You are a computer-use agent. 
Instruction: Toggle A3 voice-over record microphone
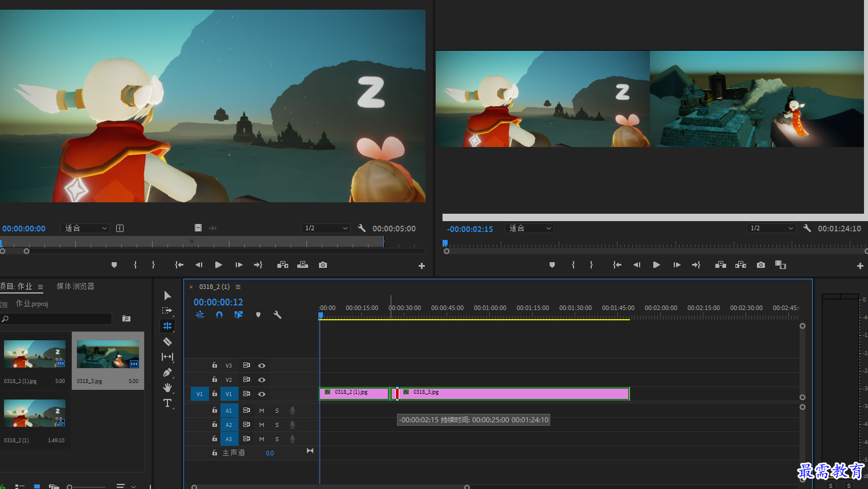pyautogui.click(x=292, y=439)
